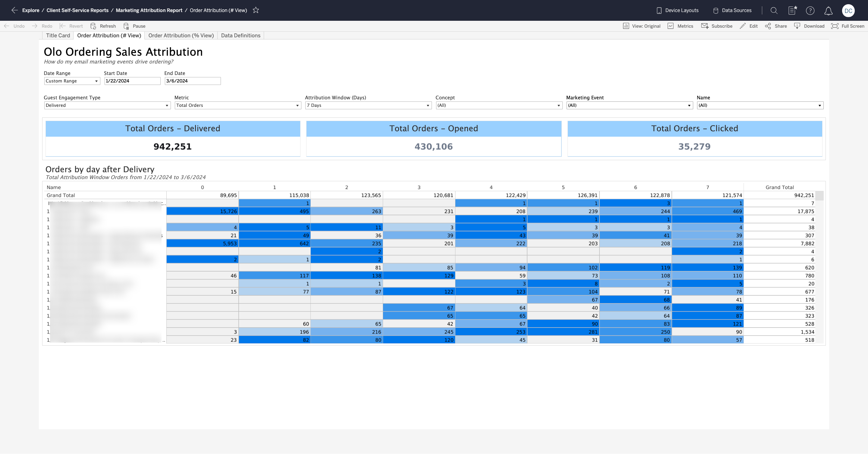Open the help question mark icon
This screenshot has width=868, height=454.
(810, 11)
